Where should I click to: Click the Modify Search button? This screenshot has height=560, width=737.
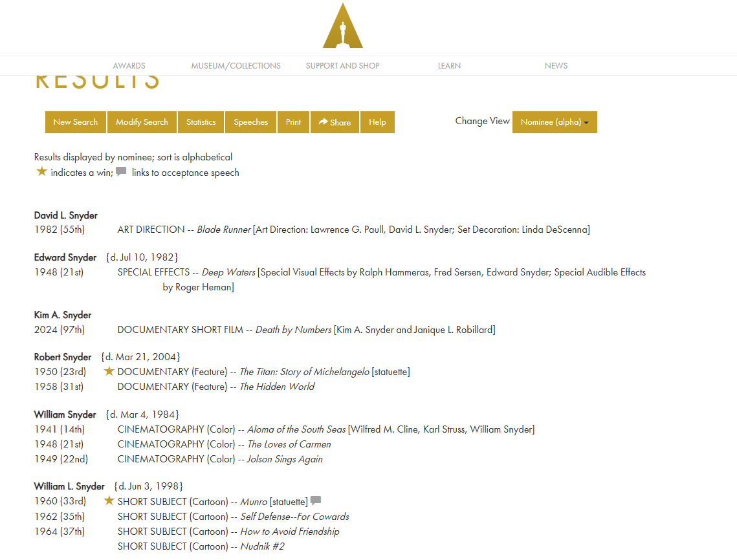tap(142, 122)
